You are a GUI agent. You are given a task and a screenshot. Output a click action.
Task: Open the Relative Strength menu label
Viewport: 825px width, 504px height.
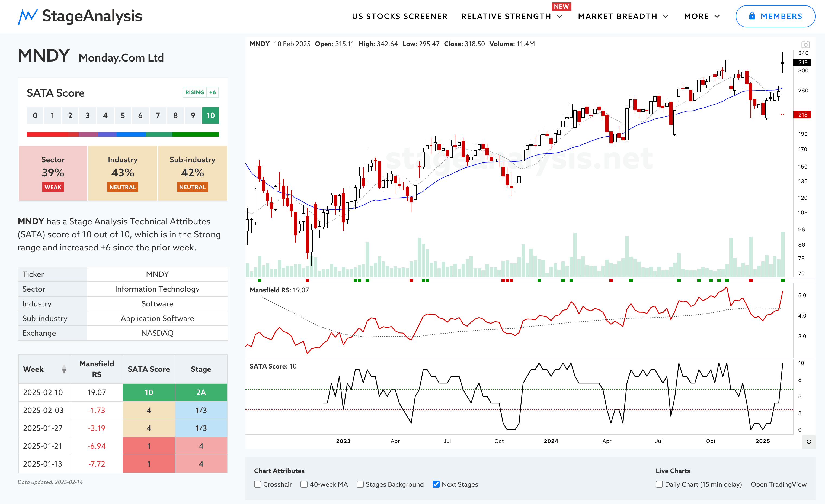(x=506, y=16)
